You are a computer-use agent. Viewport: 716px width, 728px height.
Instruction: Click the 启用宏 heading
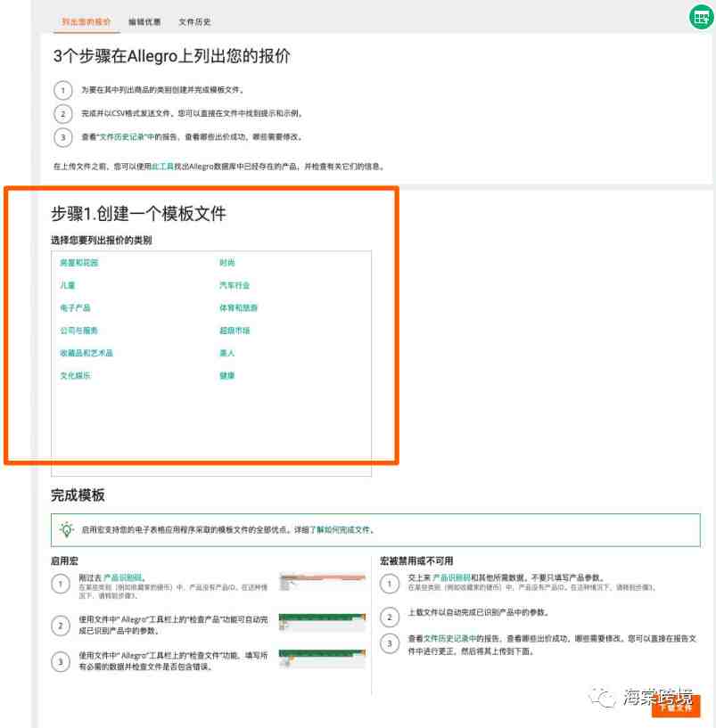click(64, 560)
